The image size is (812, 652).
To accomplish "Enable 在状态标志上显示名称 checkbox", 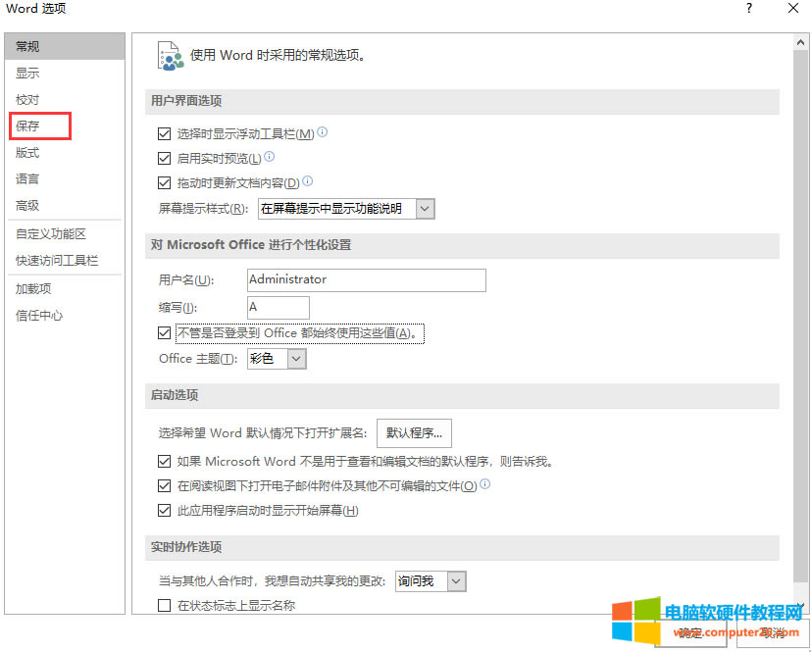I will (165, 606).
